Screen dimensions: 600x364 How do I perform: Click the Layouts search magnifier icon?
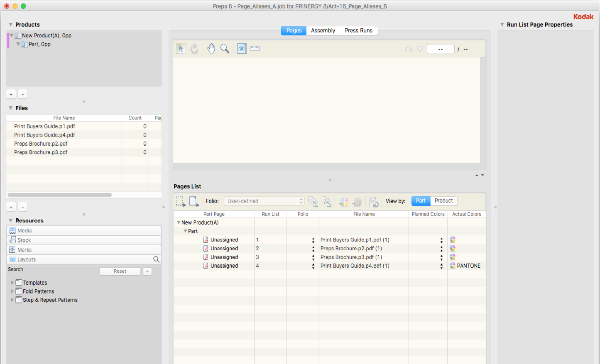coord(156,259)
